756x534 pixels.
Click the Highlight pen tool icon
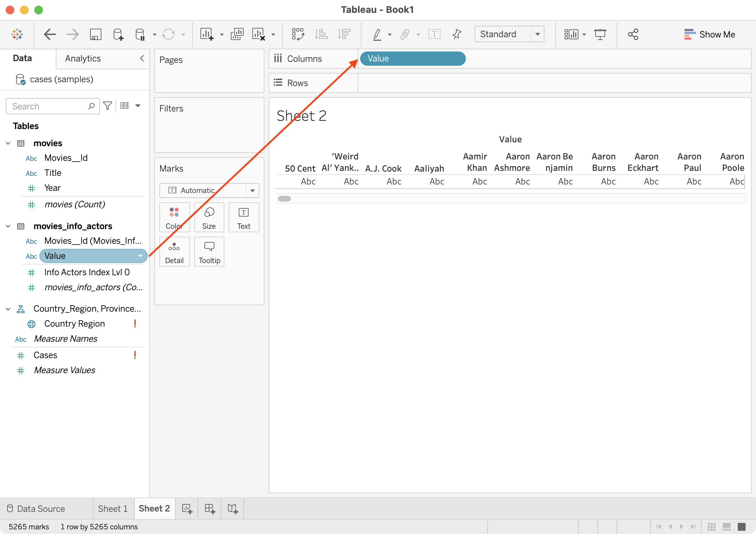click(x=377, y=34)
